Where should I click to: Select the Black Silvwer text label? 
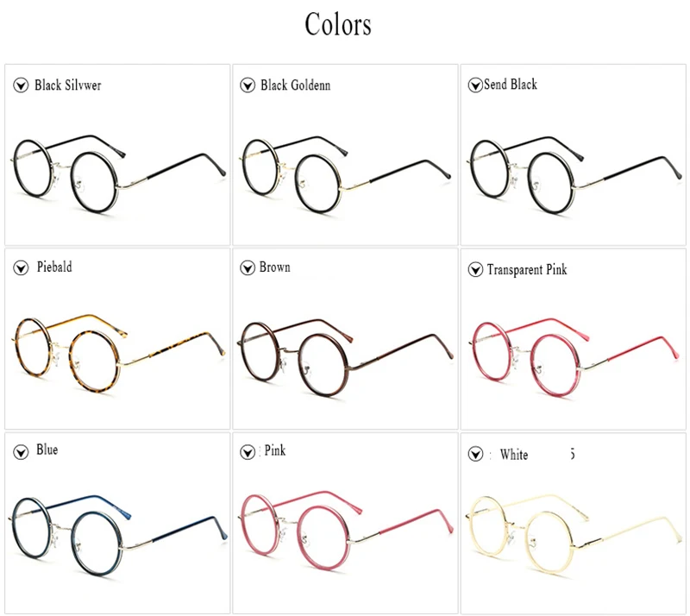(x=67, y=85)
